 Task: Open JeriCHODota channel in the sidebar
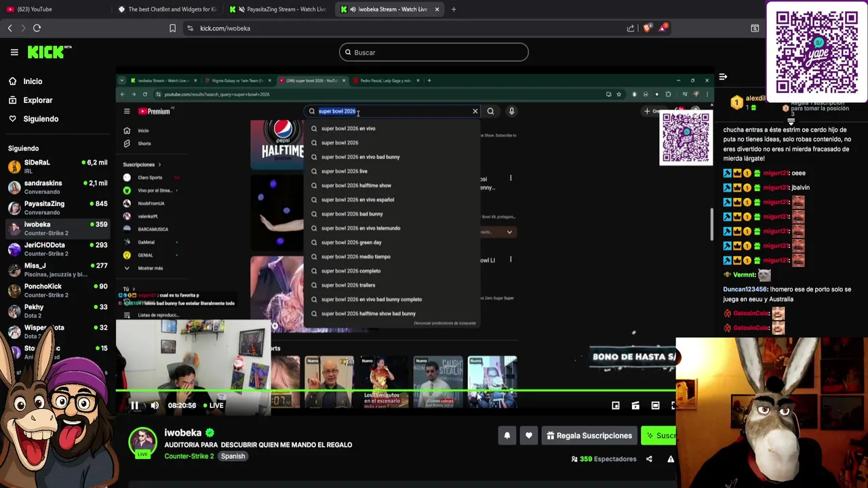(x=57, y=249)
